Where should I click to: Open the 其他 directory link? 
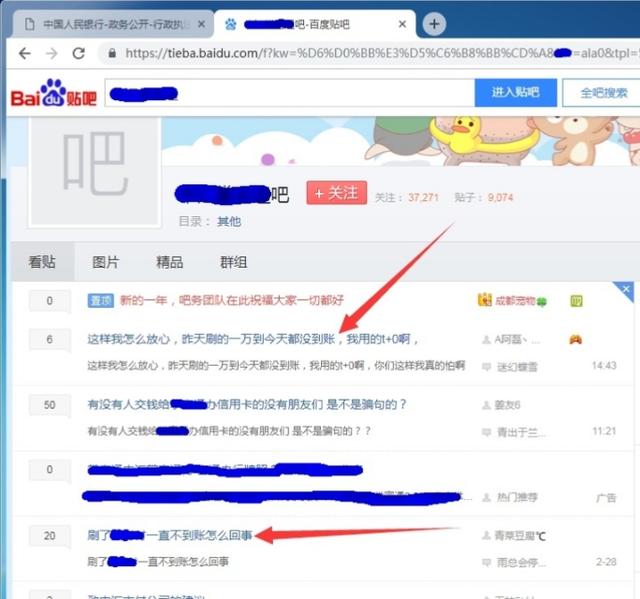(229, 221)
